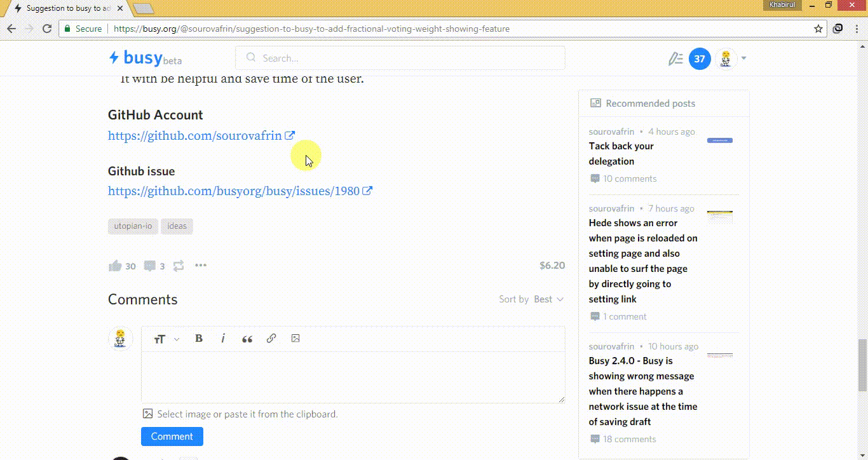This screenshot has height=460, width=868.
Task: Click the thumbs-up like icon on post
Action: [115, 266]
